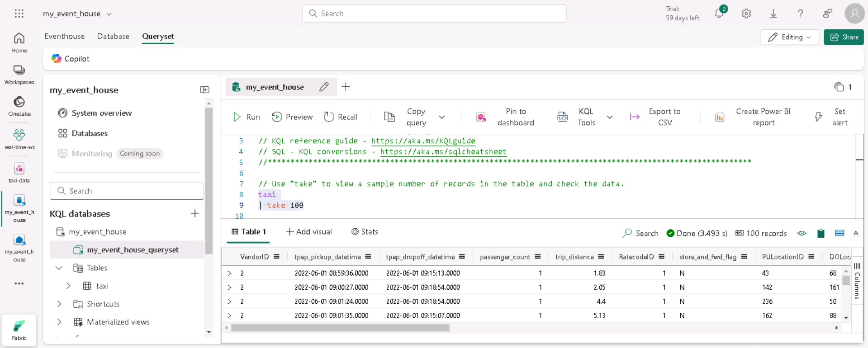The height and width of the screenshot is (348, 868).
Task: Click the results horizontal scrollbar
Action: click(340, 328)
